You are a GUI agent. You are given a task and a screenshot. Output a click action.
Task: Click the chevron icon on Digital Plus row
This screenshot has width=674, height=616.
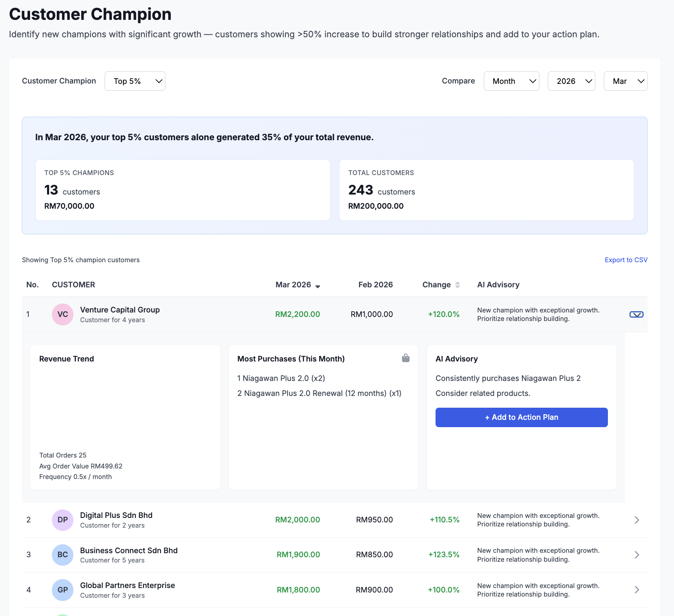637,520
